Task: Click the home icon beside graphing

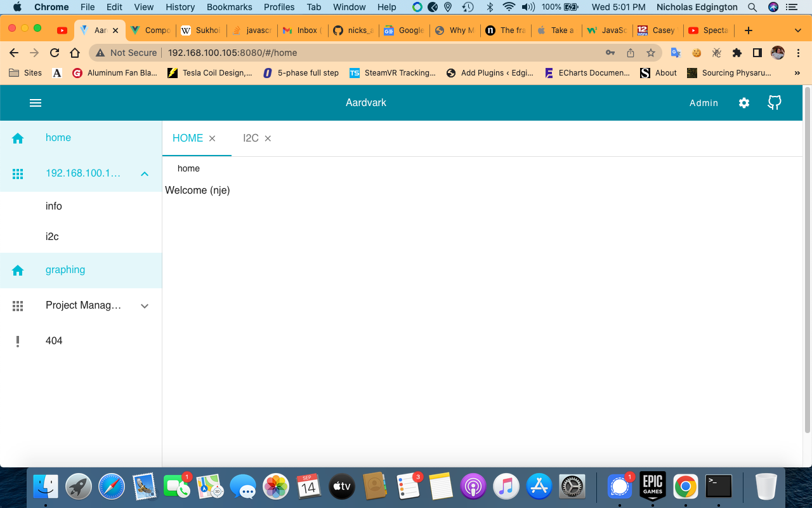Action: pyautogui.click(x=18, y=271)
